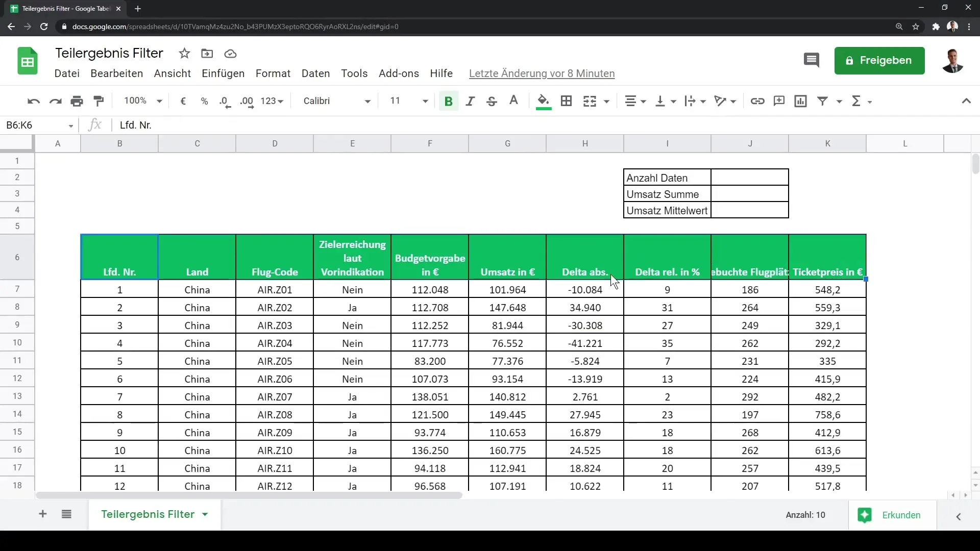Print the spreadsheet via printer icon
The width and height of the screenshot is (980, 551).
click(77, 101)
